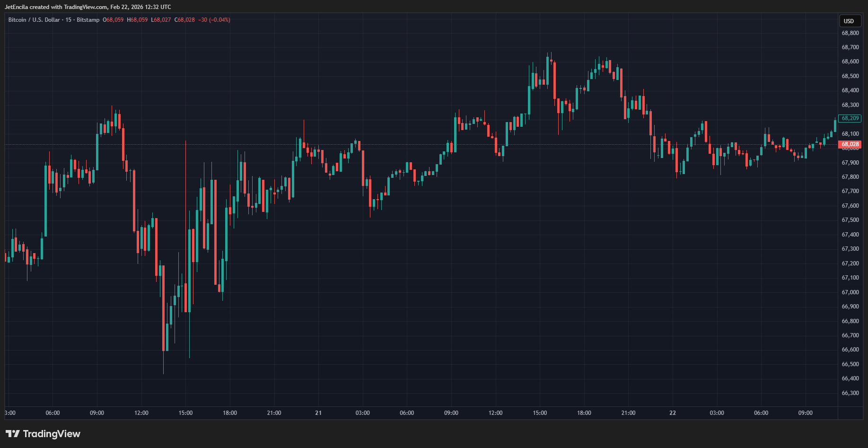Open the USD currency selector
The height and width of the screenshot is (448, 868).
click(849, 21)
